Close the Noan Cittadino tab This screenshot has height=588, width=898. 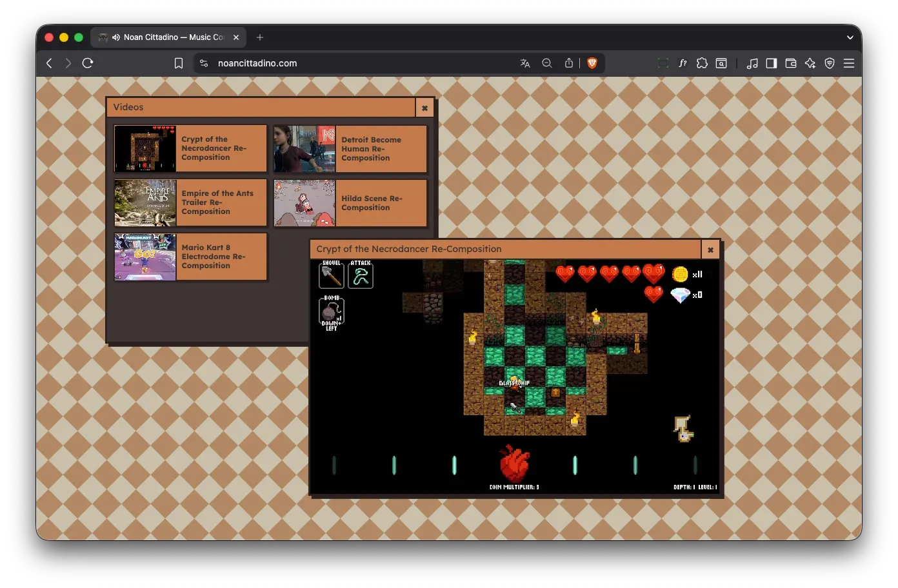click(x=236, y=37)
